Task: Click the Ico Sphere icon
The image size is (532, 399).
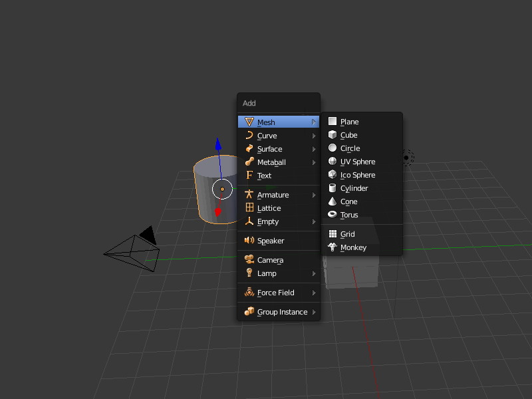Action: click(x=332, y=174)
